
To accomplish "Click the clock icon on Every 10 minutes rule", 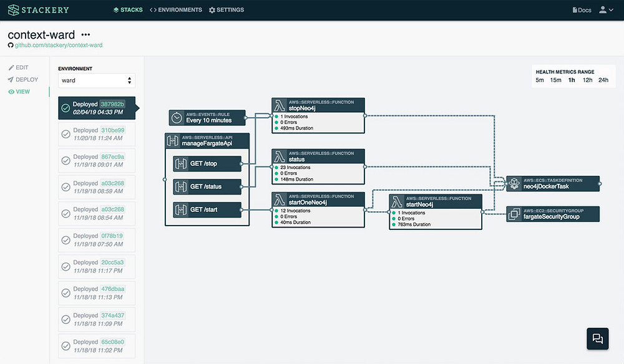I will [177, 118].
